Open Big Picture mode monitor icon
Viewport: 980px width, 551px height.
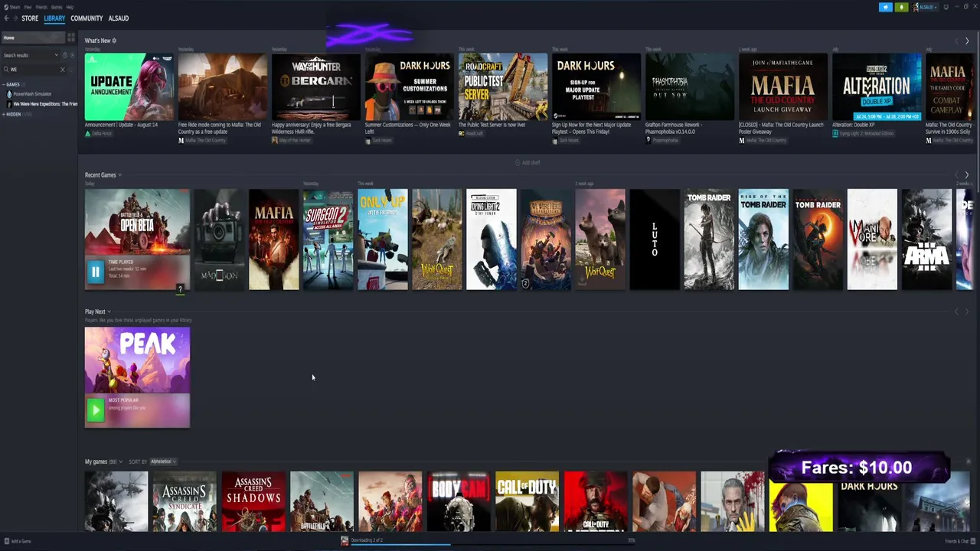[946, 7]
